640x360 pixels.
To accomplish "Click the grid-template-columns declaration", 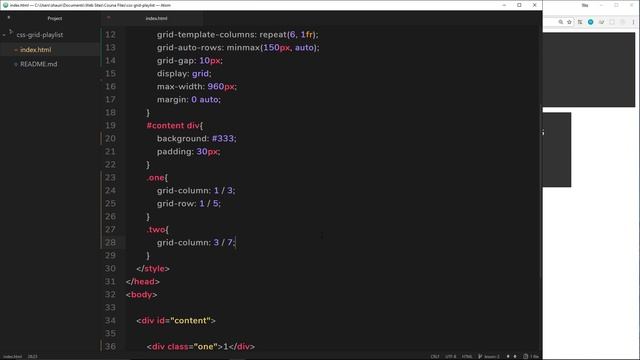I will coord(238,35).
